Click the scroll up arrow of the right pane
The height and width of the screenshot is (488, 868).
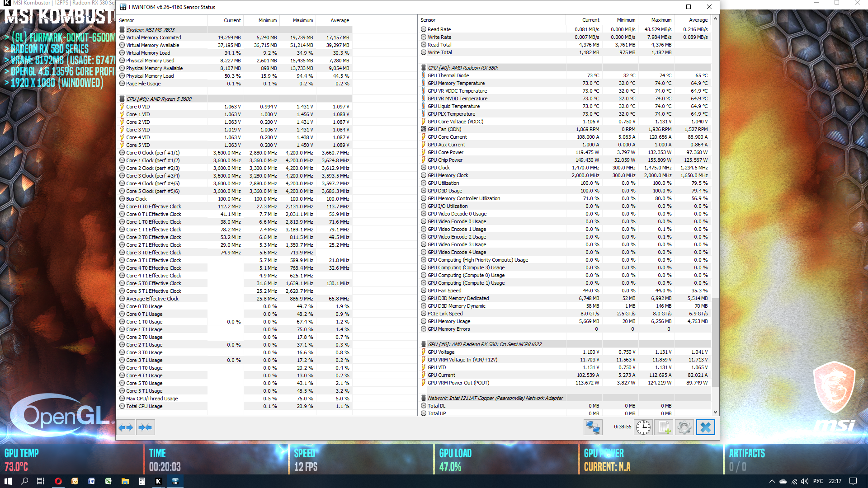[715, 19]
